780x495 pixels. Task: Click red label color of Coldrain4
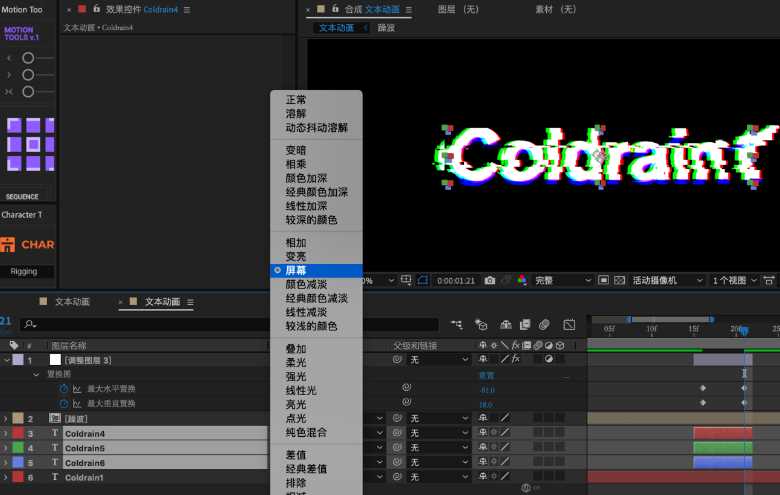18,433
